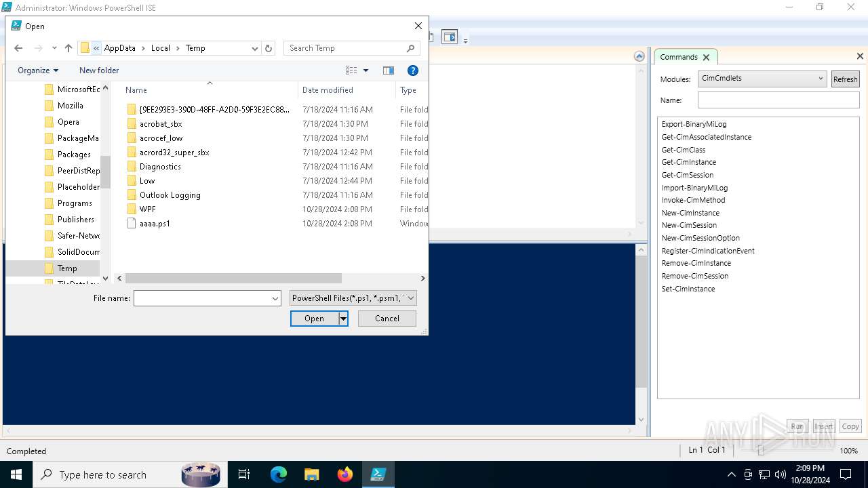
Task: Click PowerShell ISE taskbar icon
Action: pyautogui.click(x=378, y=474)
